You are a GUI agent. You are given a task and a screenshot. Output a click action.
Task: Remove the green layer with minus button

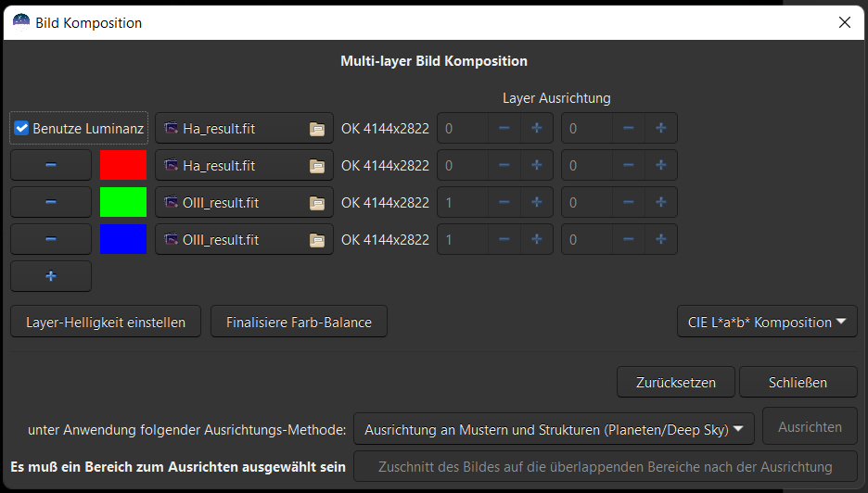(51, 202)
